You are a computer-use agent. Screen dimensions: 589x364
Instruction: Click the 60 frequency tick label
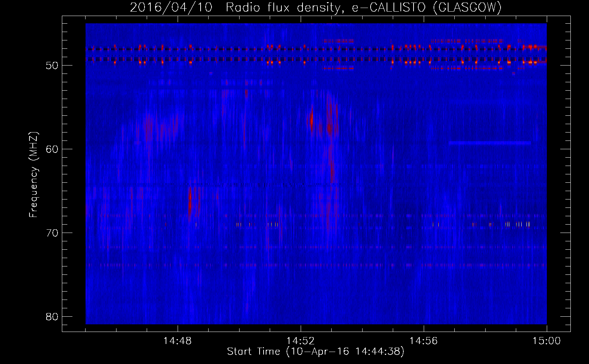click(x=52, y=149)
